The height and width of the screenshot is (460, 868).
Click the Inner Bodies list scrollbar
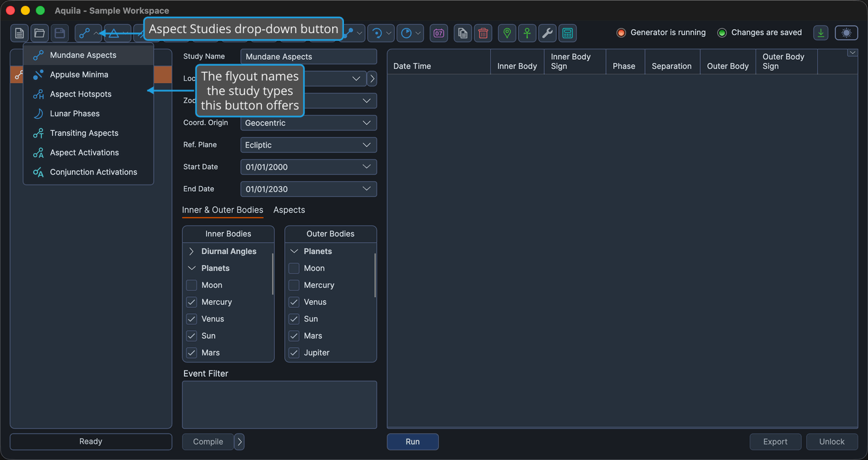pyautogui.click(x=272, y=274)
